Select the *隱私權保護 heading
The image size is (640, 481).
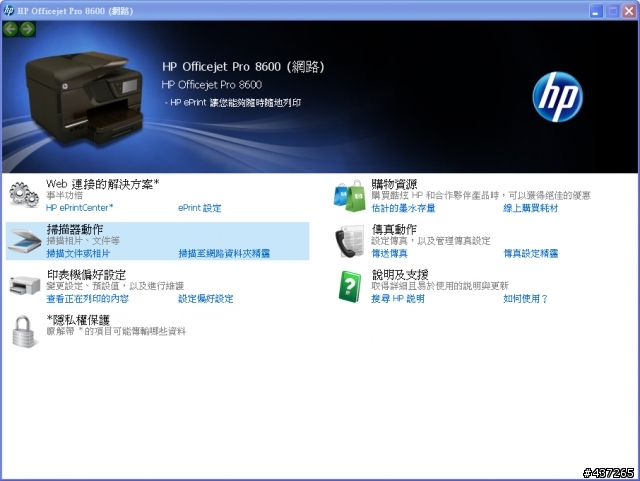pos(78,320)
